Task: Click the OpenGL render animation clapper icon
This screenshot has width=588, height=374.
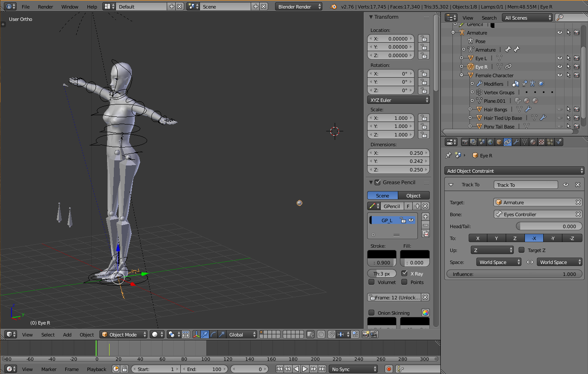Action: pyautogui.click(x=374, y=335)
